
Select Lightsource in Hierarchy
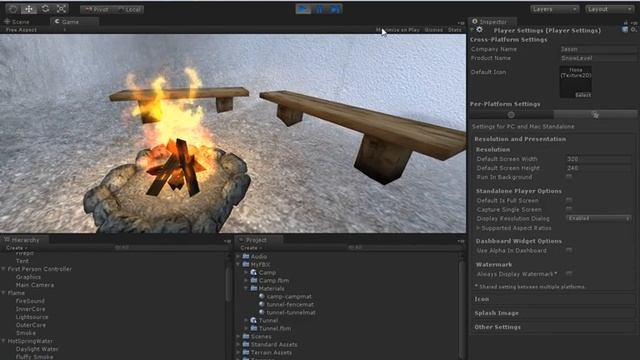coord(32,317)
